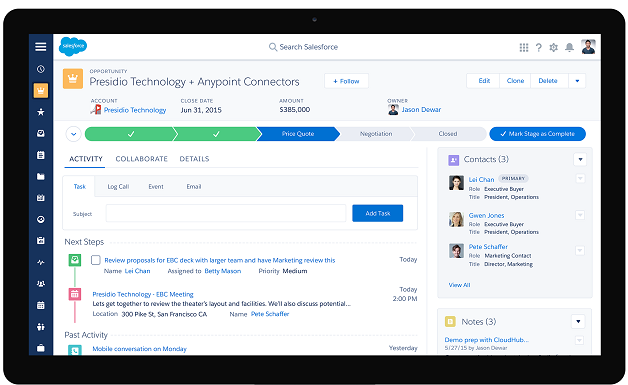This screenshot has height=385, width=628.
Task: Open the dropdown next to Delete button
Action: pyautogui.click(x=577, y=81)
